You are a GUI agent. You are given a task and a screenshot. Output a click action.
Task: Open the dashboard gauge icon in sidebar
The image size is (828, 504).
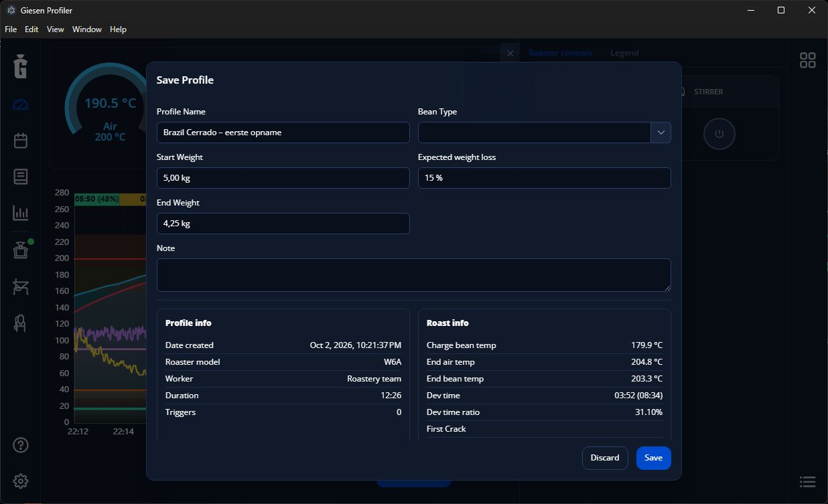pyautogui.click(x=21, y=104)
